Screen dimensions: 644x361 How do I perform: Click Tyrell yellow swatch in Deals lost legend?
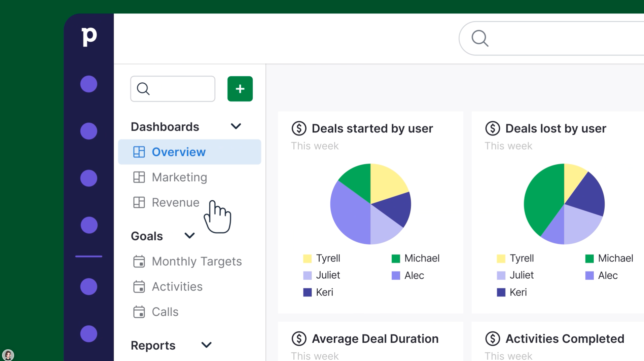tap(501, 258)
